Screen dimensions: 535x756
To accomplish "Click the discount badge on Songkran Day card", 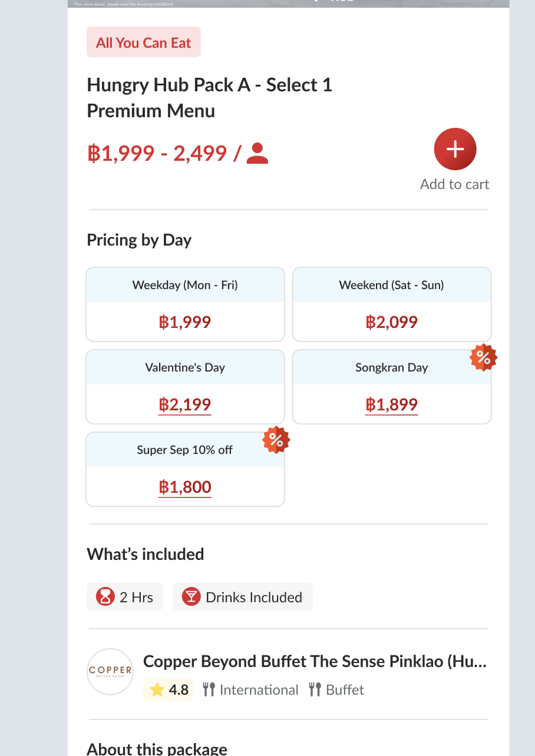I will (x=483, y=357).
